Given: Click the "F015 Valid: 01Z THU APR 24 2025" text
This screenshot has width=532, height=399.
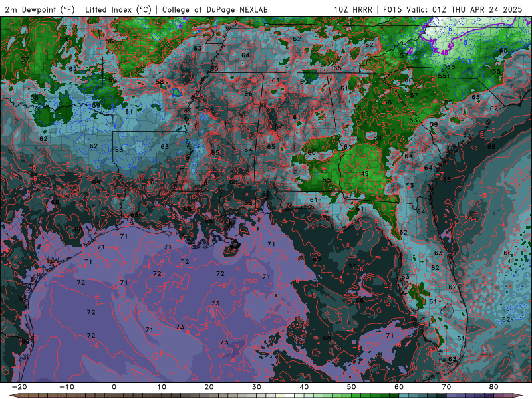Looking at the screenshot, I should click(x=453, y=9).
